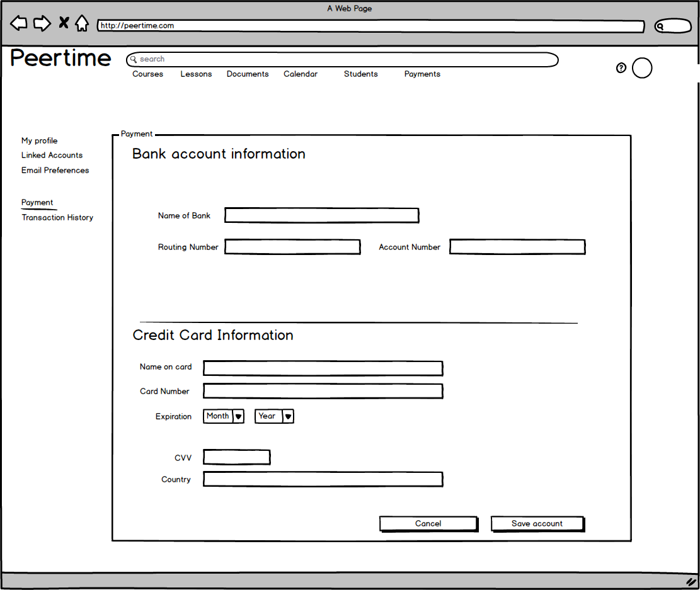Open the Courses menu item
This screenshot has width=700, height=590.
147,74
